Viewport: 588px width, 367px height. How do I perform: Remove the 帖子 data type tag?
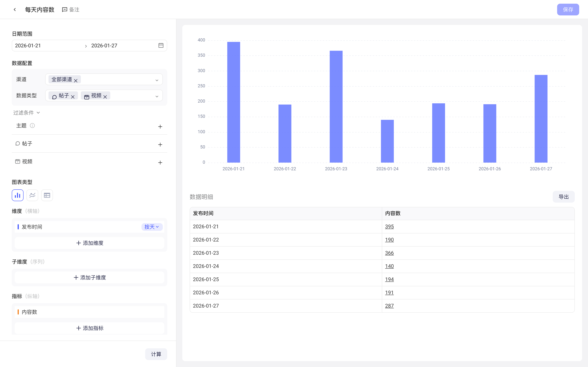[x=73, y=97]
